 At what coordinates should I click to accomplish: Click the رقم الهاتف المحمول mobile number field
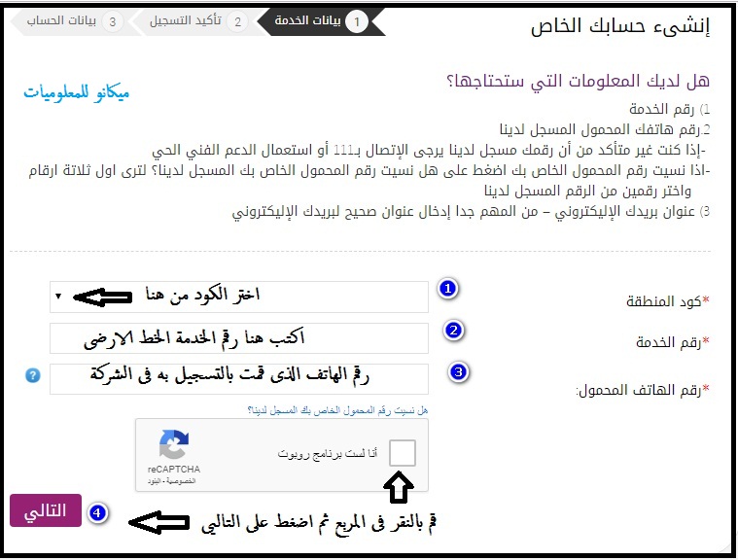point(239,379)
